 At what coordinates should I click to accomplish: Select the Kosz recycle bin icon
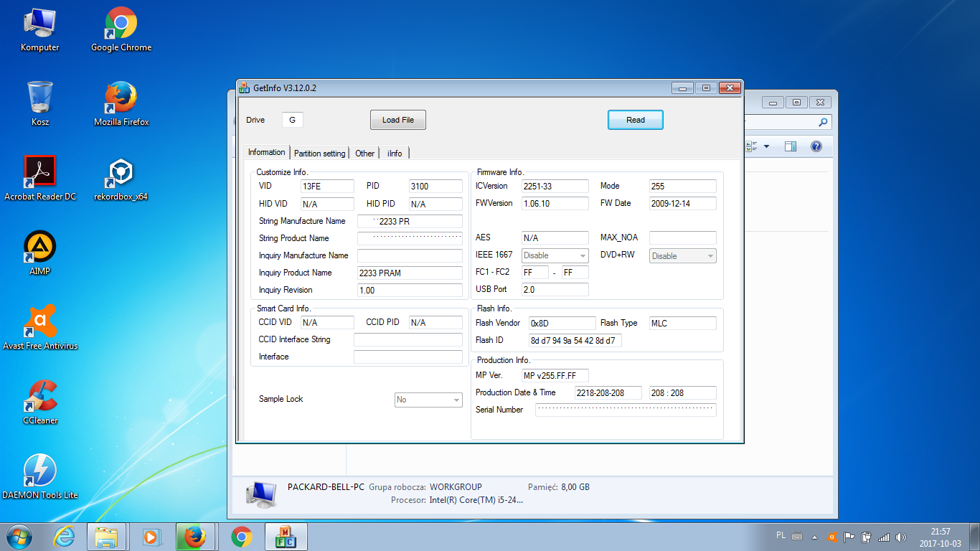click(x=40, y=104)
